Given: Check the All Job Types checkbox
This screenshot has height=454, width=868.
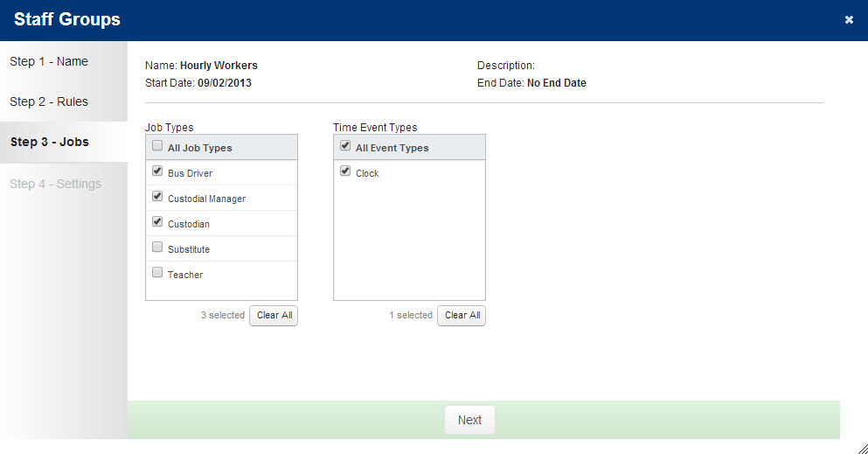Looking at the screenshot, I should 157,145.
